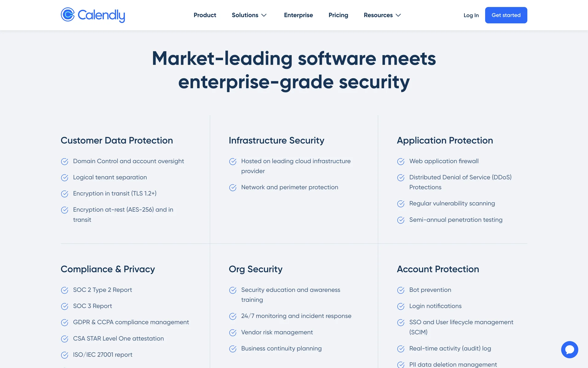
Task: Click check icon beside Bot prevention
Action: click(401, 290)
